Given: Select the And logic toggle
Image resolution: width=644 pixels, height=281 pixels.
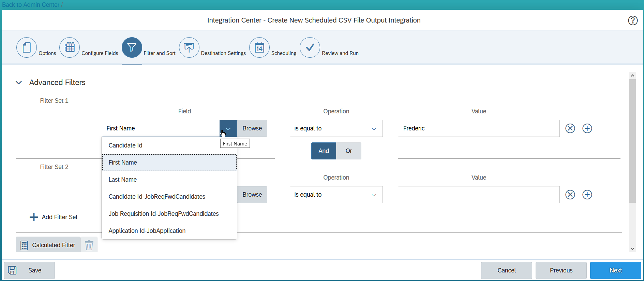Looking at the screenshot, I should coord(324,151).
